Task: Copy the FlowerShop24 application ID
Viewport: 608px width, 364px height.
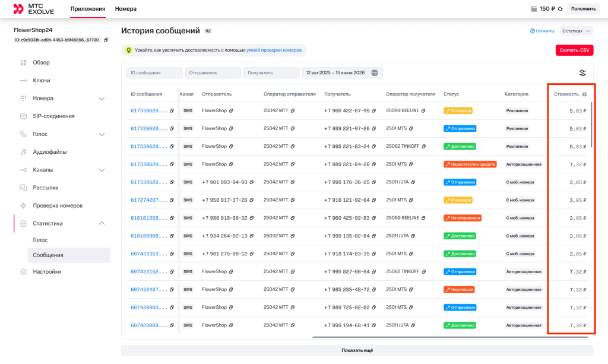Action: (x=106, y=40)
